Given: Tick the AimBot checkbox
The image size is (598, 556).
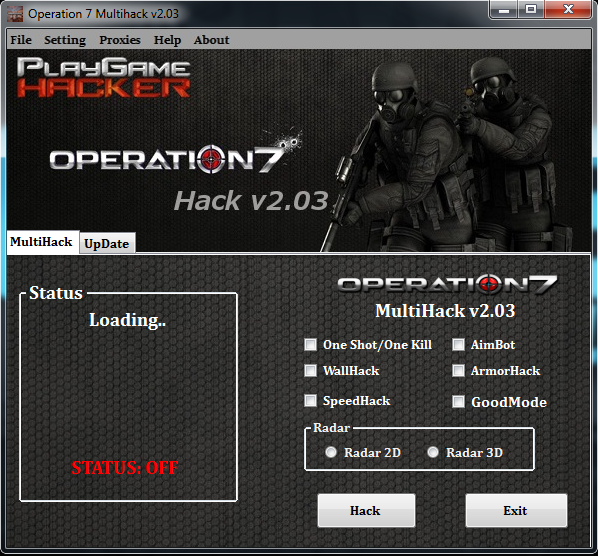Looking at the screenshot, I should click(458, 345).
